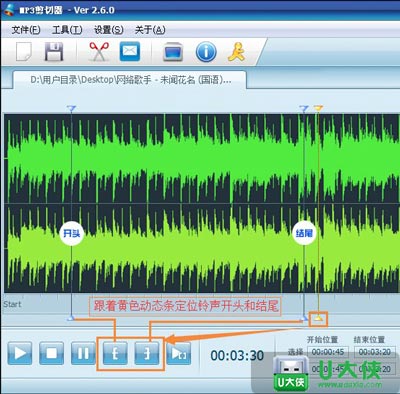Open the 文件(F) menu
400x394 pixels.
click(x=26, y=30)
